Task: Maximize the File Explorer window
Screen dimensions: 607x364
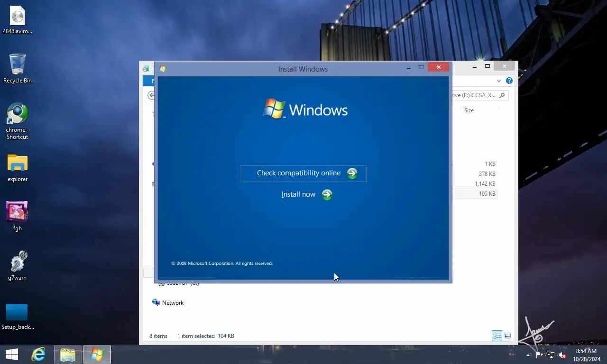Action: click(x=487, y=66)
